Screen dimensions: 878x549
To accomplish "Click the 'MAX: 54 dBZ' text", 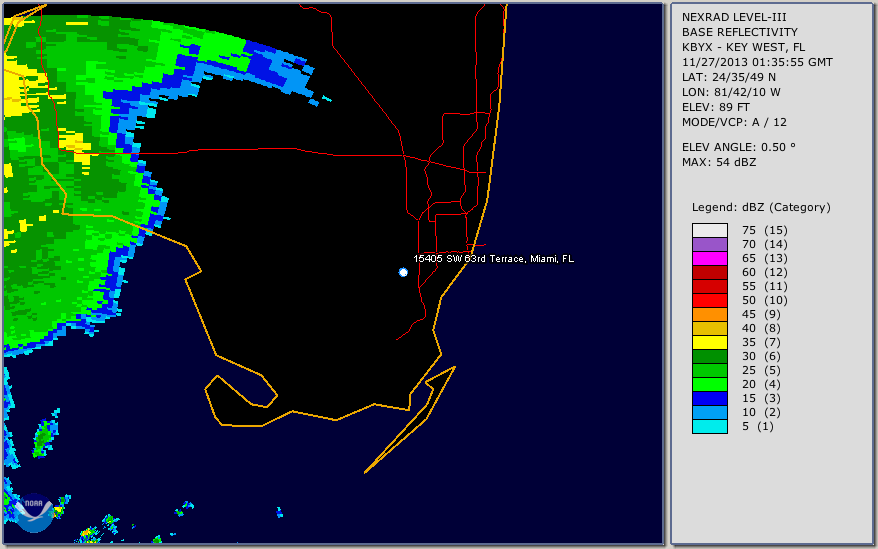I will click(719, 162).
